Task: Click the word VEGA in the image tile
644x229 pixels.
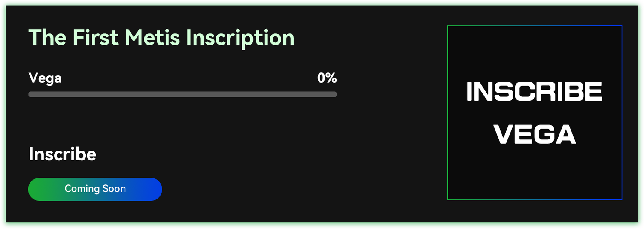Action: (535, 135)
